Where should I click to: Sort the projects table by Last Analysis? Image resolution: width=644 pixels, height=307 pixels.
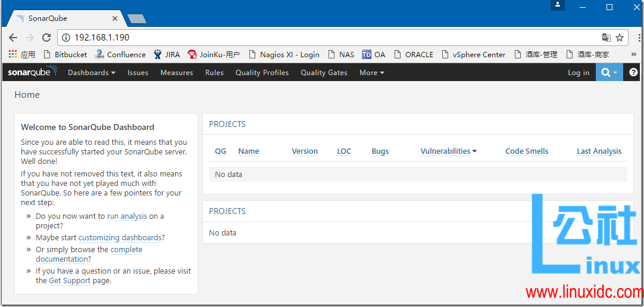(x=599, y=151)
